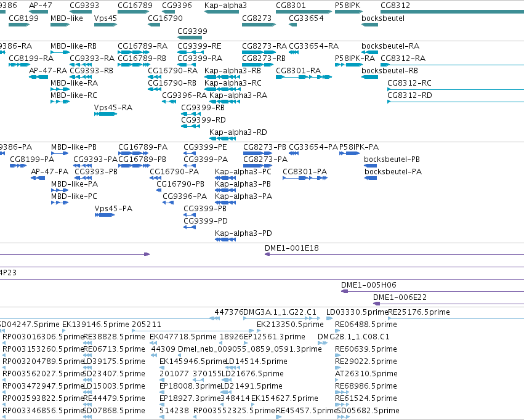This screenshot has width=524, height=420.
Task: Select protein bocksbeutel-PB
Action: tap(392, 160)
